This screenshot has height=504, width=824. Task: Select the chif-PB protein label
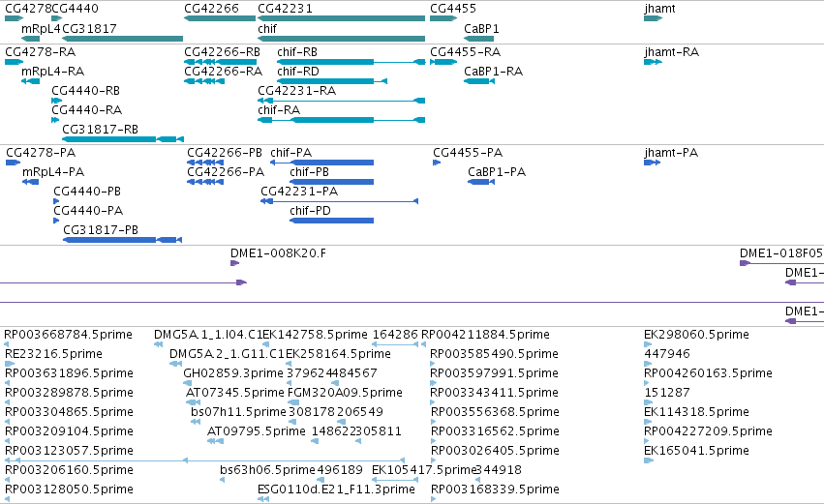point(309,172)
